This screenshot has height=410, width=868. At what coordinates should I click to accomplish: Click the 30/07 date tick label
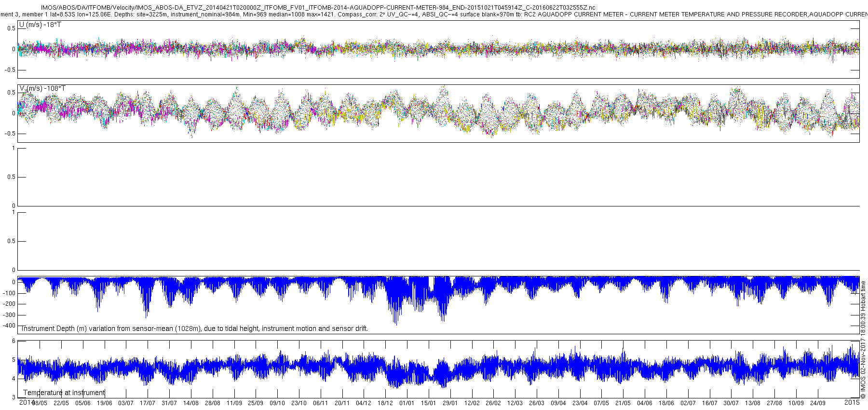click(x=731, y=403)
